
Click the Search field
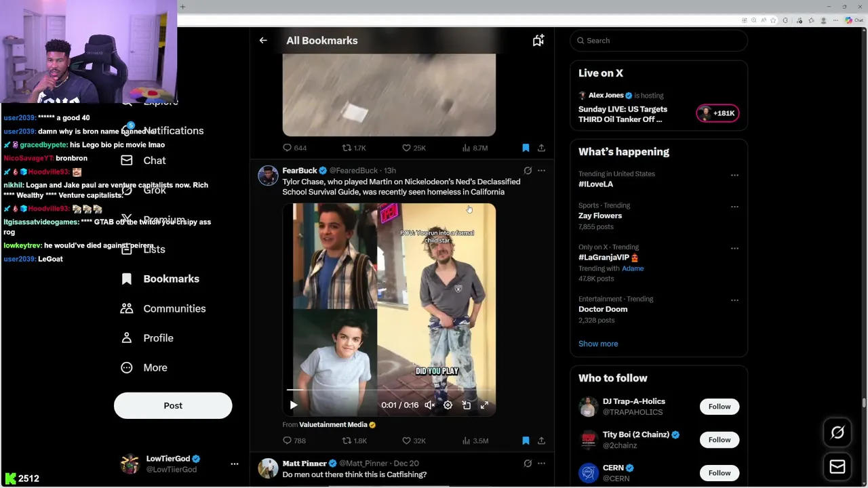coord(658,41)
